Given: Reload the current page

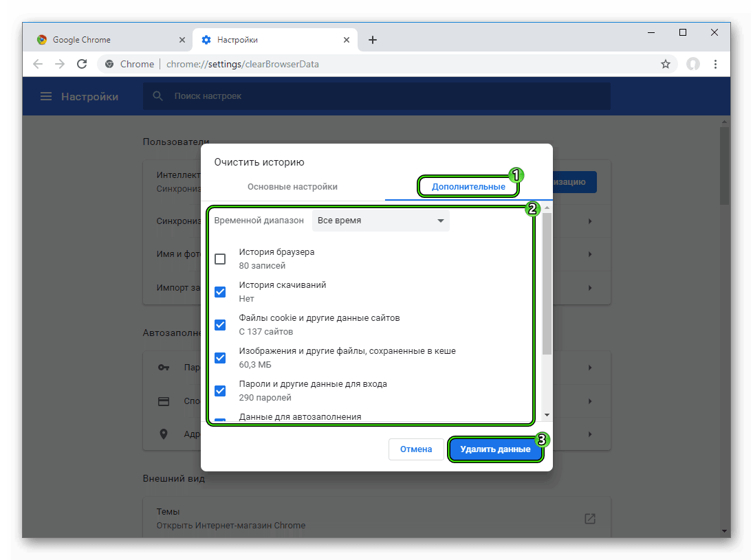Looking at the screenshot, I should pos(82,64).
